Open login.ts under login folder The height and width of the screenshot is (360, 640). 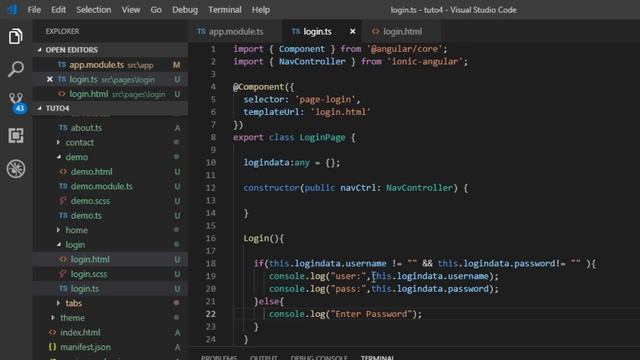point(110,289)
